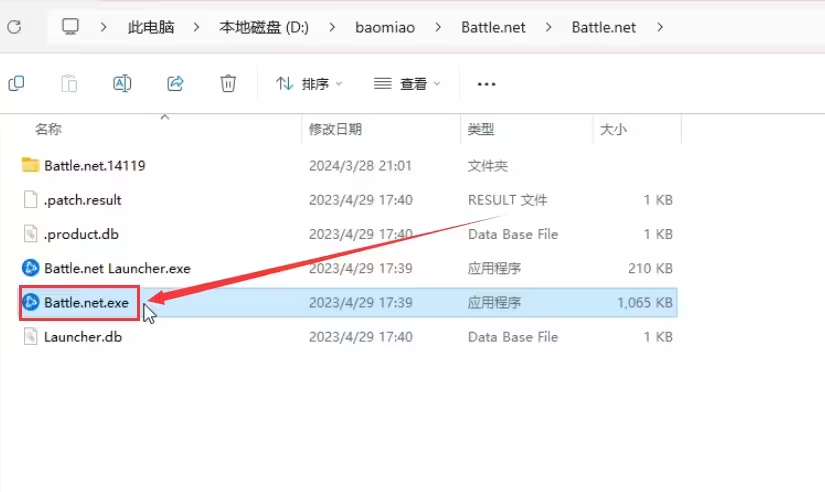Viewport: 825px width, 492px height.
Task: Select the Battle.net.14119 folder name
Action: tap(95, 165)
